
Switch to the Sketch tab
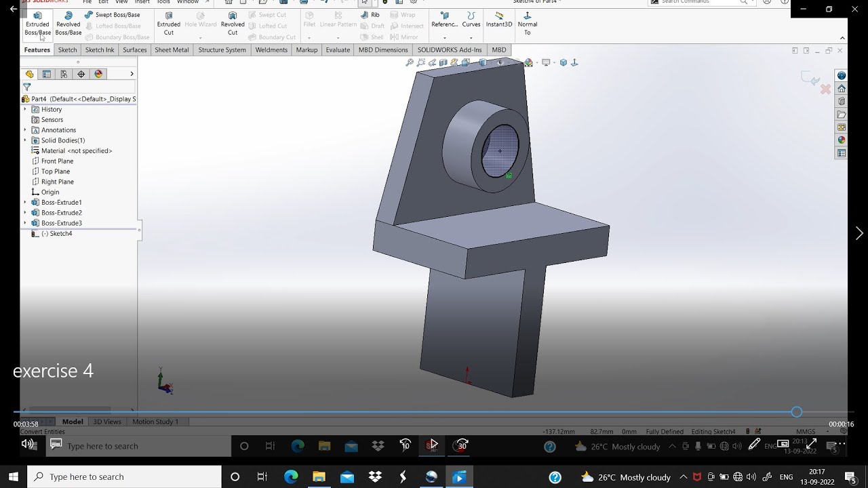point(67,49)
